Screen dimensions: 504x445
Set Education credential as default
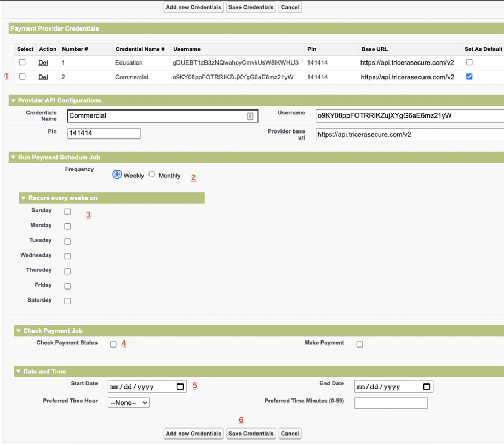click(x=469, y=62)
